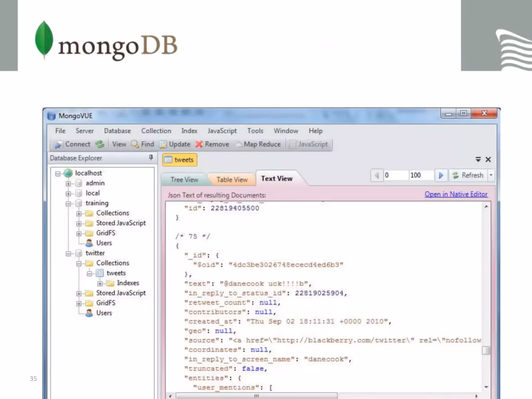The width and height of the screenshot is (532, 399).
Task: Switch to the Table View tab
Action: [x=232, y=180]
